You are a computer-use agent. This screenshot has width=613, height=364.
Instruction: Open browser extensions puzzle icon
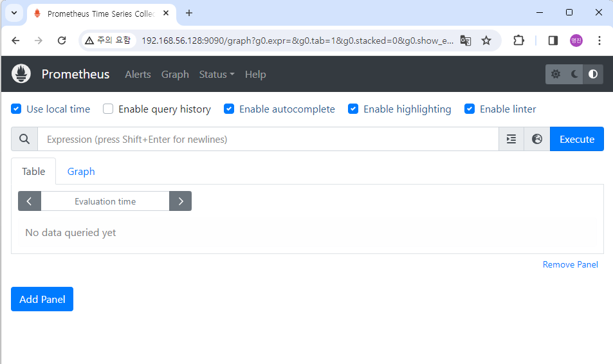click(519, 41)
